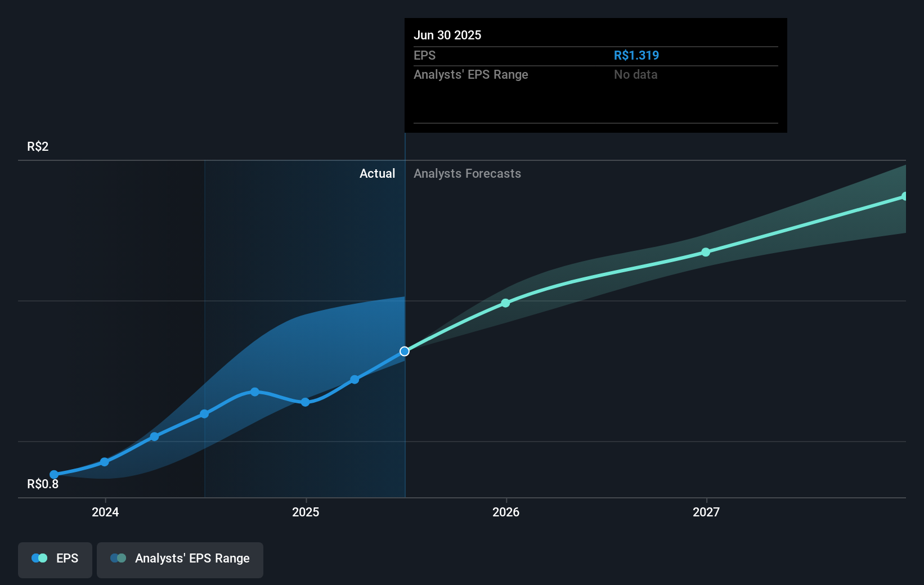This screenshot has width=924, height=585.
Task: Select the white Jun 30 2025 data point
Action: [404, 351]
